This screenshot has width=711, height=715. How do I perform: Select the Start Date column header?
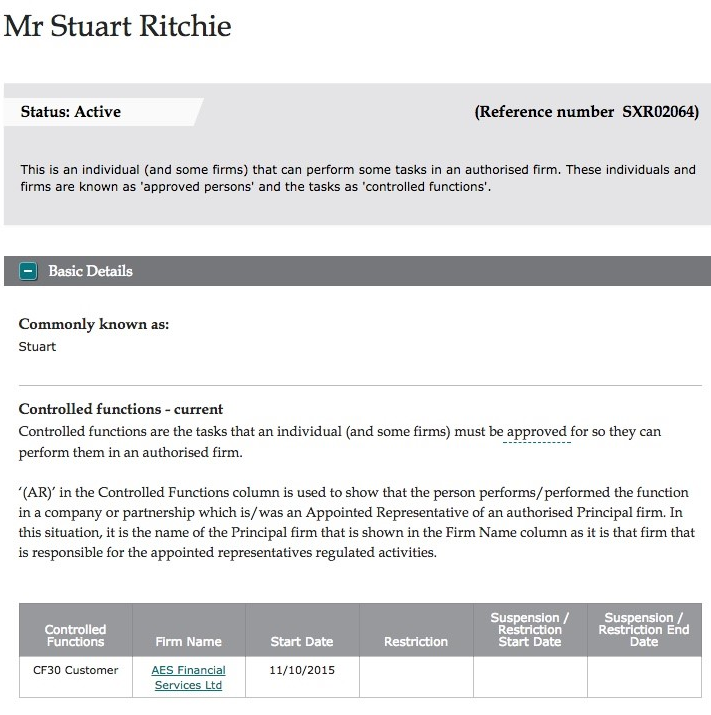302,630
